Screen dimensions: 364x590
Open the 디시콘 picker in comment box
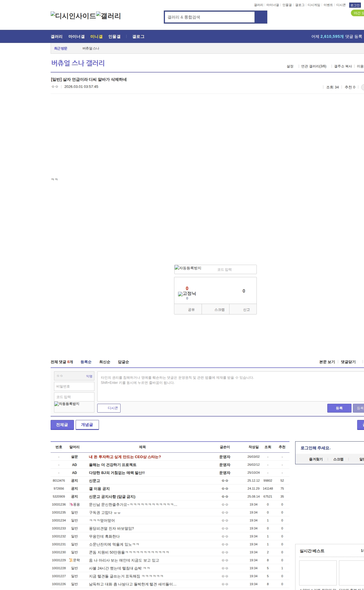tap(109, 408)
